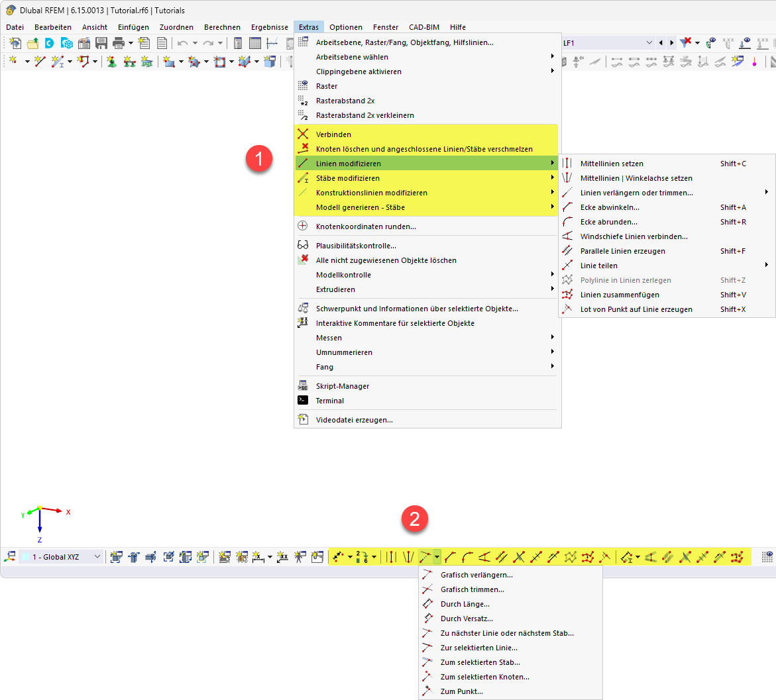
Task: Click Terminal menu entry
Action: [x=427, y=401]
